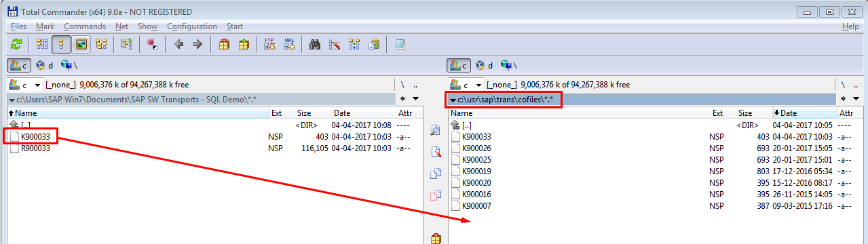The height and width of the screenshot is (244, 868).
Task: Toggle the Thumbnail view icon
Action: (x=81, y=44)
